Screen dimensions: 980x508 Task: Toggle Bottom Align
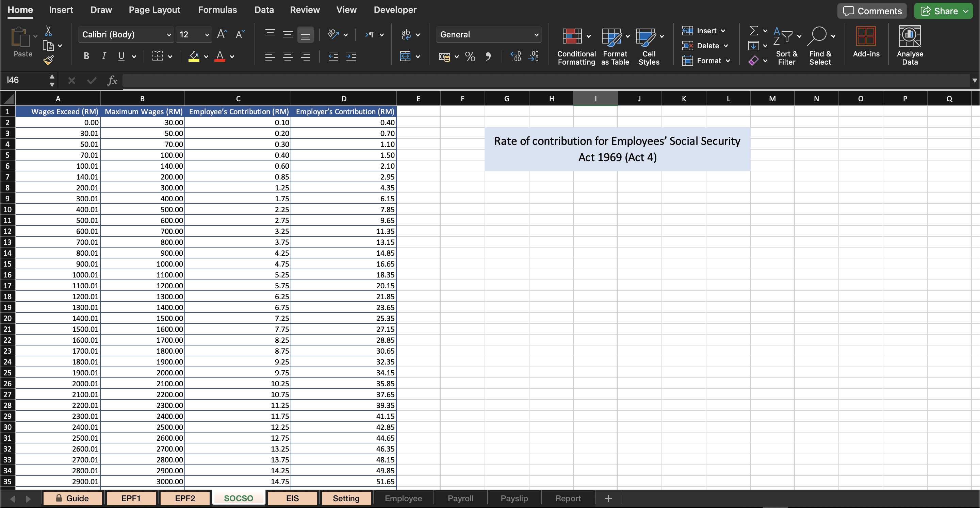306,35
